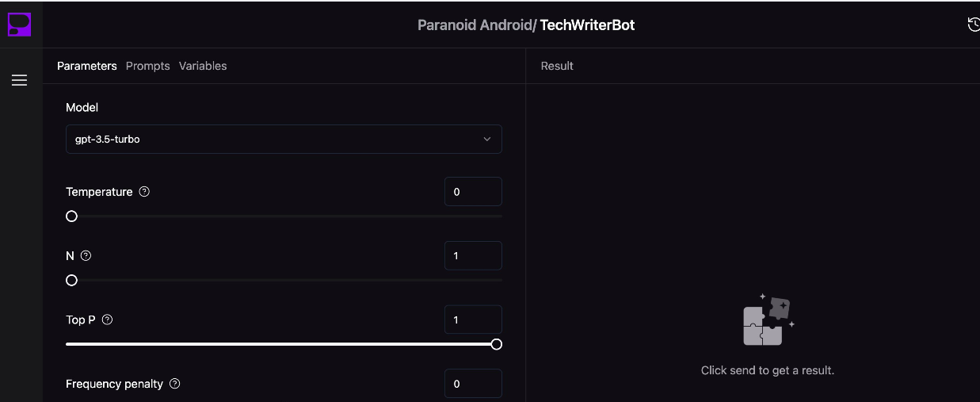Click the N parameter help icon

[x=86, y=255]
